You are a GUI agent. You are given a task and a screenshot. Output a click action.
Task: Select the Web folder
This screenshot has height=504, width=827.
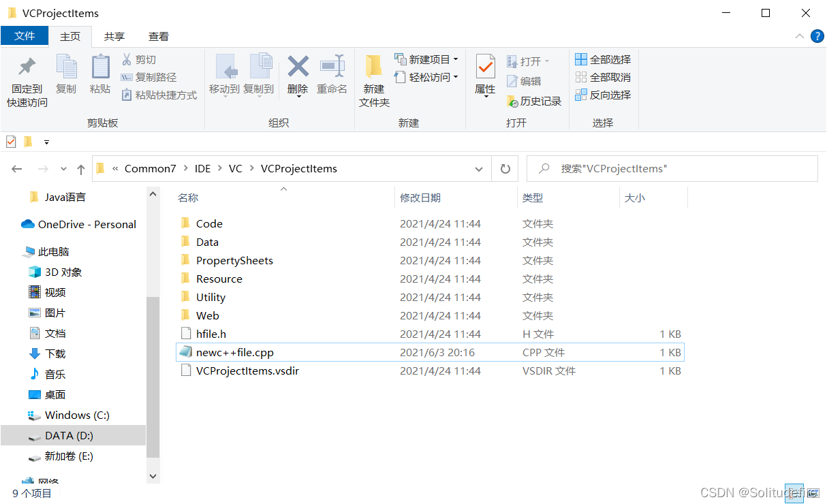pyautogui.click(x=429, y=315)
